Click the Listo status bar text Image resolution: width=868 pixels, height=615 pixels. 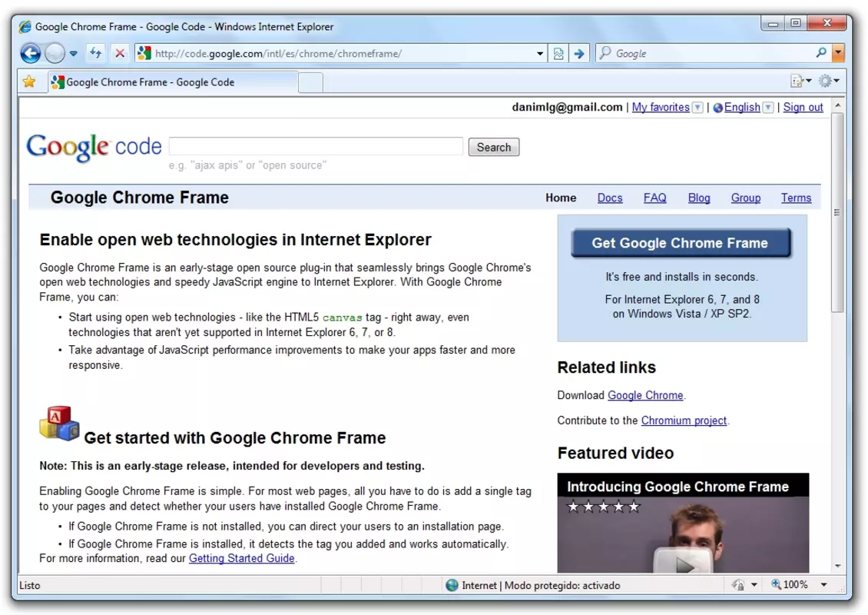[x=30, y=585]
